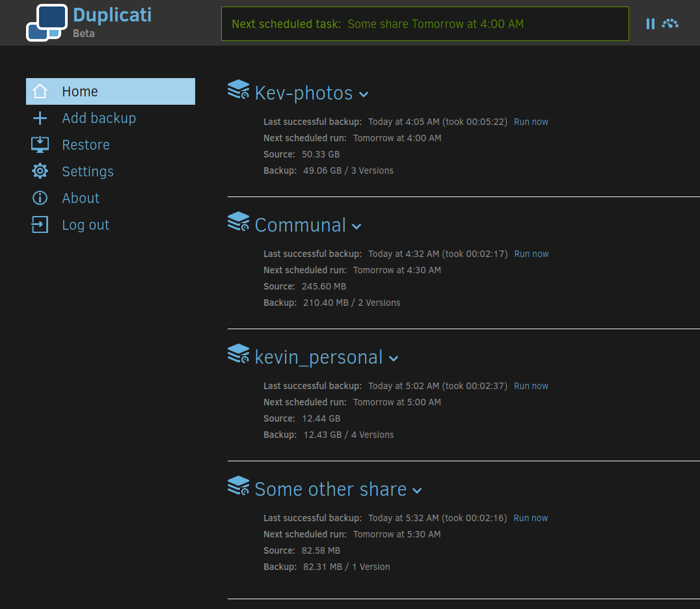Click the stack icon next to kevin_personal

coord(238,353)
